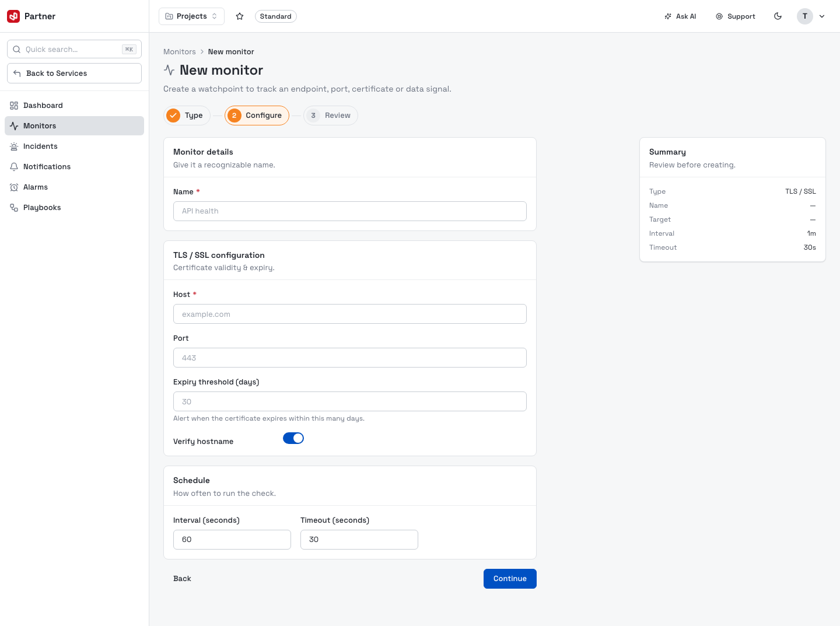The image size is (840, 626).
Task: Click the Expiry threshold days field
Action: click(x=350, y=401)
